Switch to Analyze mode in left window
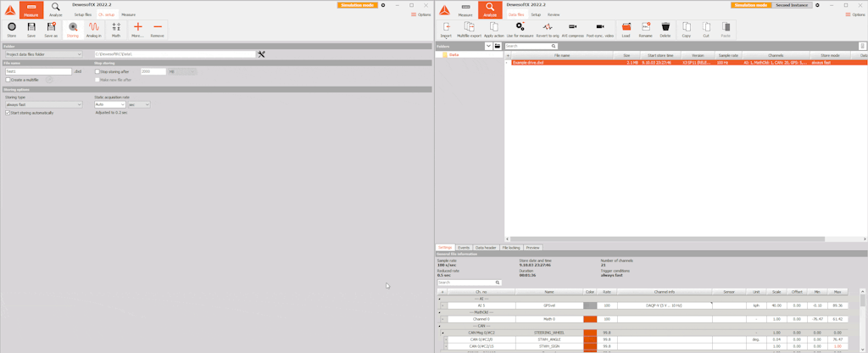The width and height of the screenshot is (868, 353). [55, 9]
